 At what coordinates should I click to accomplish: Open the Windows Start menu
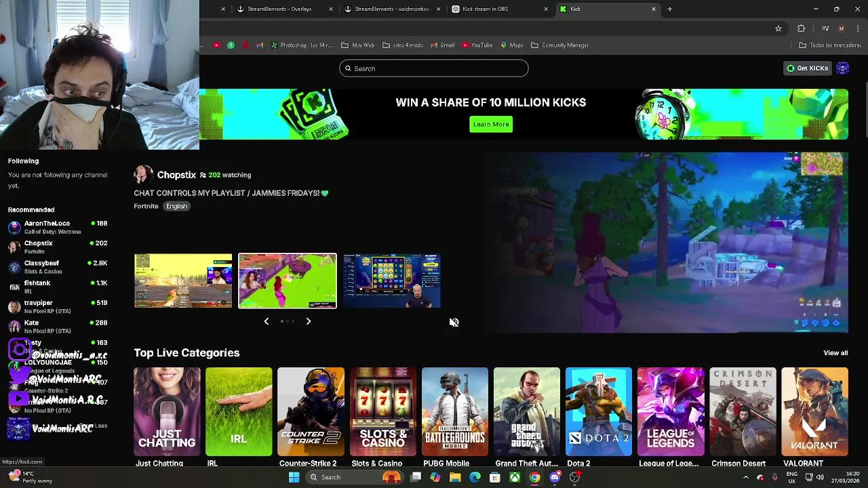tap(294, 477)
